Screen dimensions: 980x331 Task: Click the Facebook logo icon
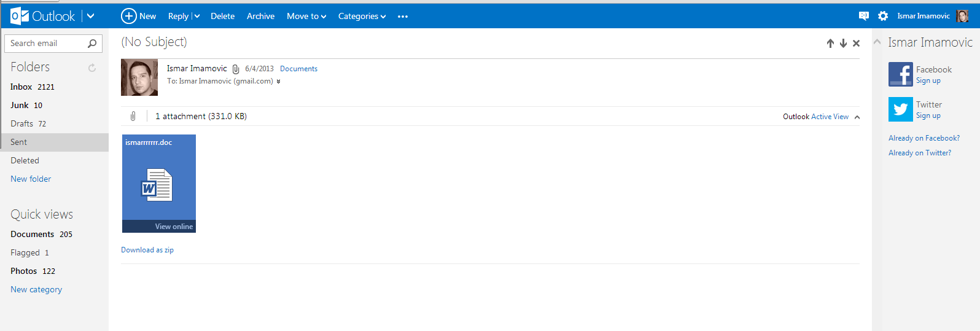pos(900,74)
